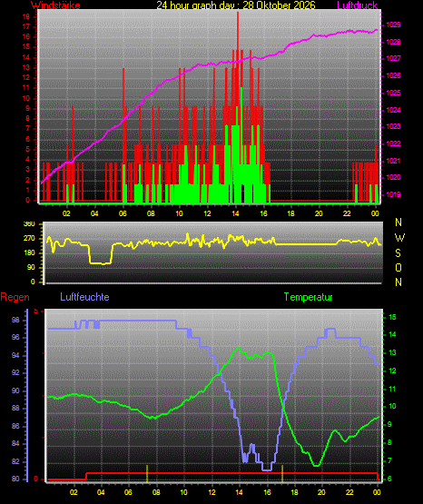This screenshot has height=504, width=423.
Task: Click 6 on the temperature axis
Action: [x=389, y=479]
